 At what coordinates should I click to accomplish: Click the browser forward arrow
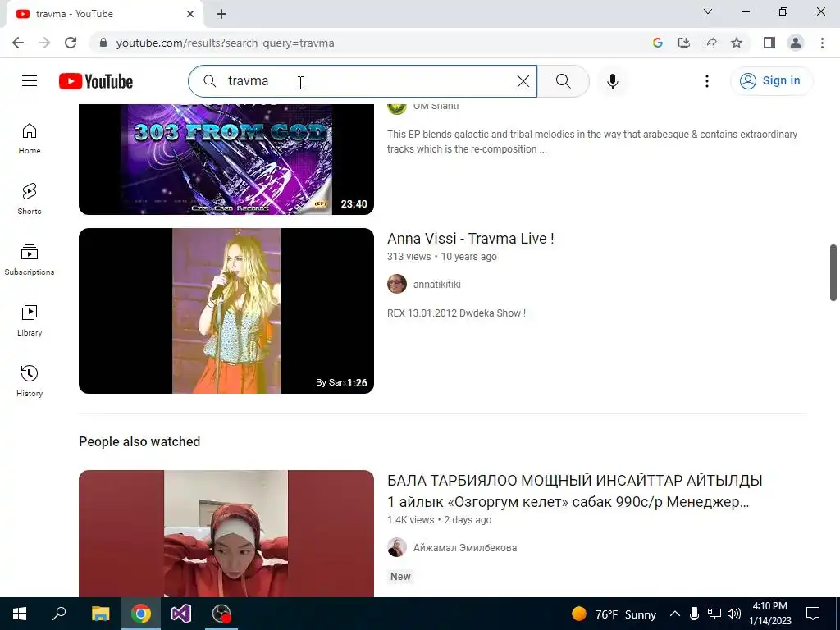pyautogui.click(x=44, y=43)
